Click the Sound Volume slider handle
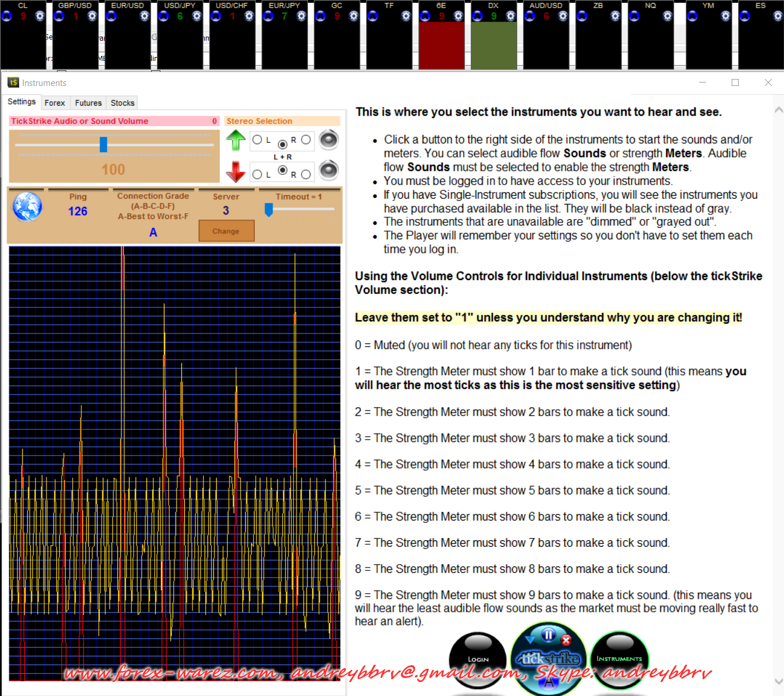The height and width of the screenshot is (696, 784). pos(103,144)
